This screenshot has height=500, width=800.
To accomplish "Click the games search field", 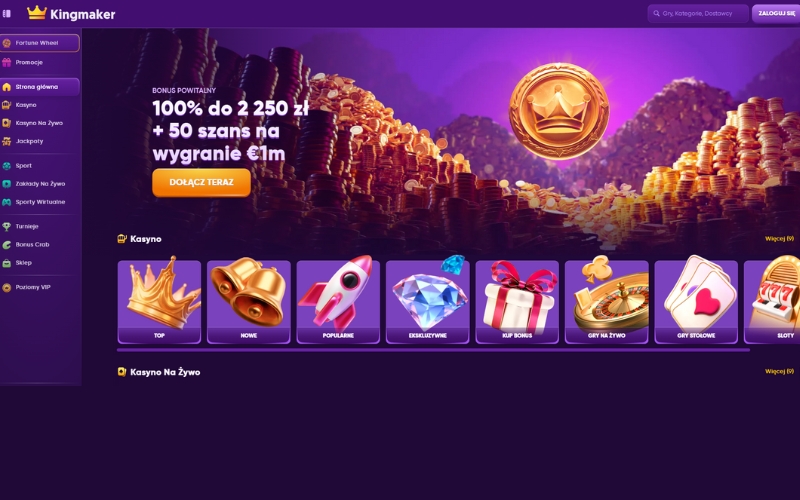I will click(x=698, y=14).
